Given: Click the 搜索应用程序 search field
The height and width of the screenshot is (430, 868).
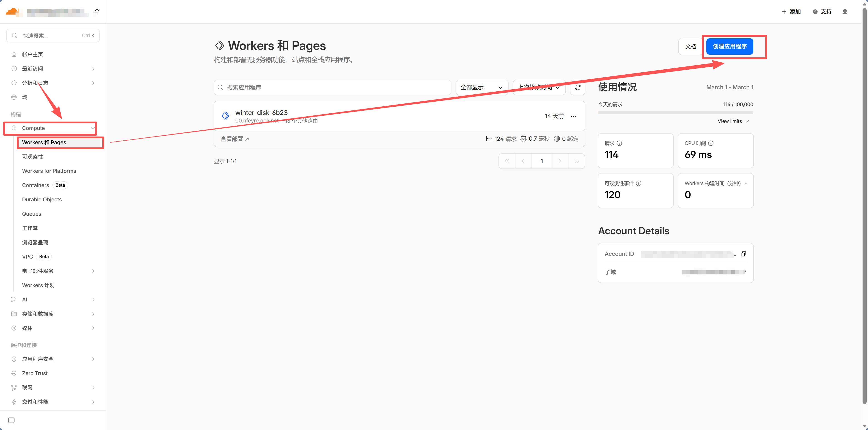Looking at the screenshot, I should (332, 87).
